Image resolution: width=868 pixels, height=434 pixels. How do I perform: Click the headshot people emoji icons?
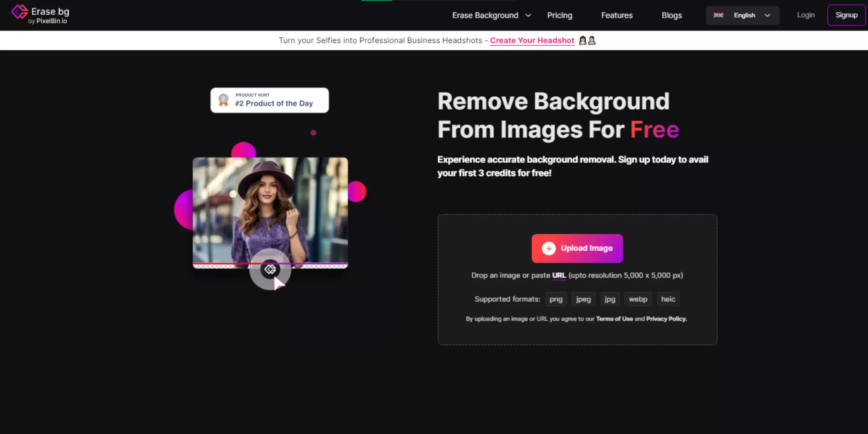pyautogui.click(x=587, y=40)
